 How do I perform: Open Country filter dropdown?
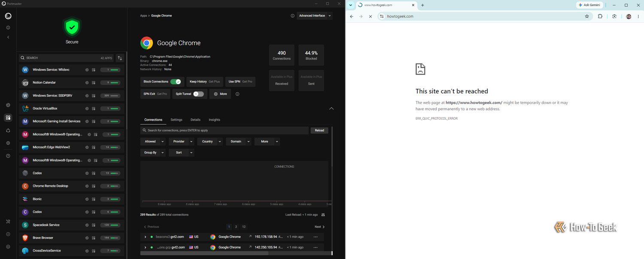210,142
